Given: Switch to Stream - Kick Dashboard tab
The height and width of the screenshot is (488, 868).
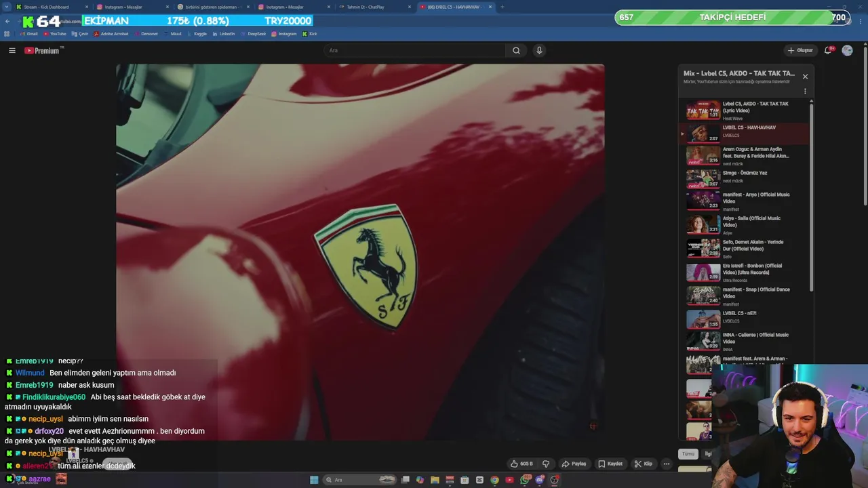Looking at the screenshot, I should pyautogui.click(x=51, y=7).
